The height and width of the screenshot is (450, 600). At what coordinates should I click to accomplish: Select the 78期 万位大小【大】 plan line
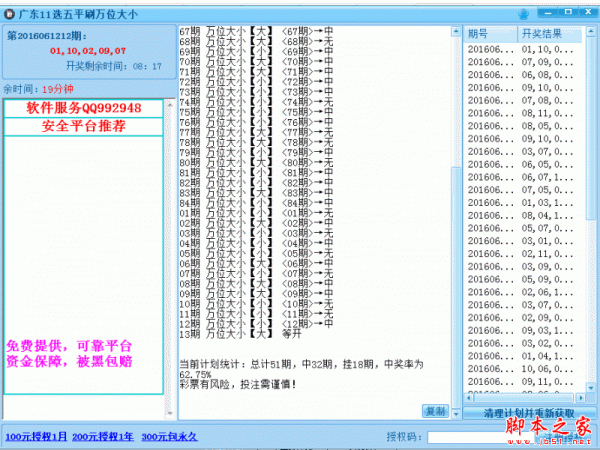(x=256, y=142)
